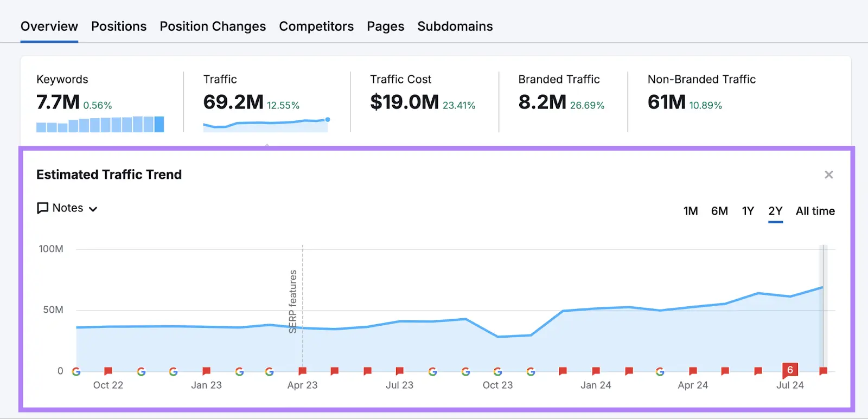This screenshot has height=419, width=868.
Task: Click the red note flag above Jan 24
Action: pyautogui.click(x=596, y=371)
